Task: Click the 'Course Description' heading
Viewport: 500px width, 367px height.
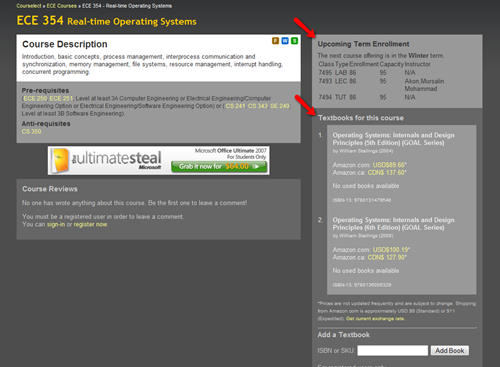Action: (65, 44)
